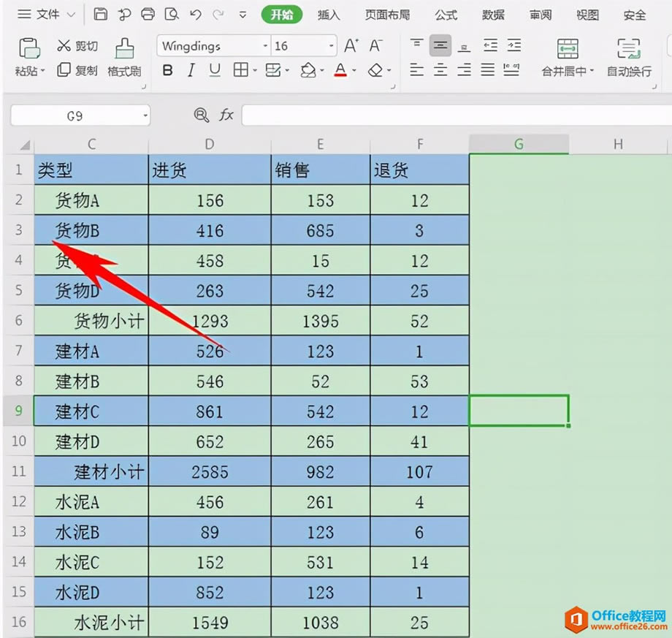The width and height of the screenshot is (672, 638).
Task: Open the File menu
Action: (x=46, y=15)
